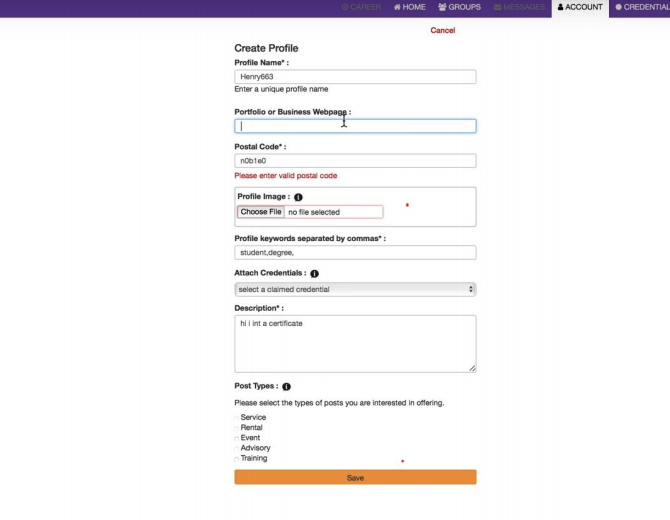Open the Career tab in navigation

tap(361, 7)
